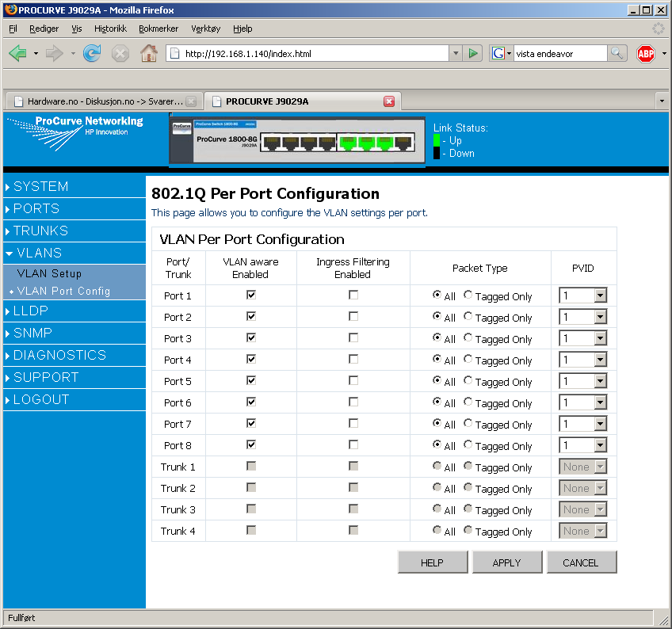
Task: Click the Reload page icon
Action: click(92, 54)
